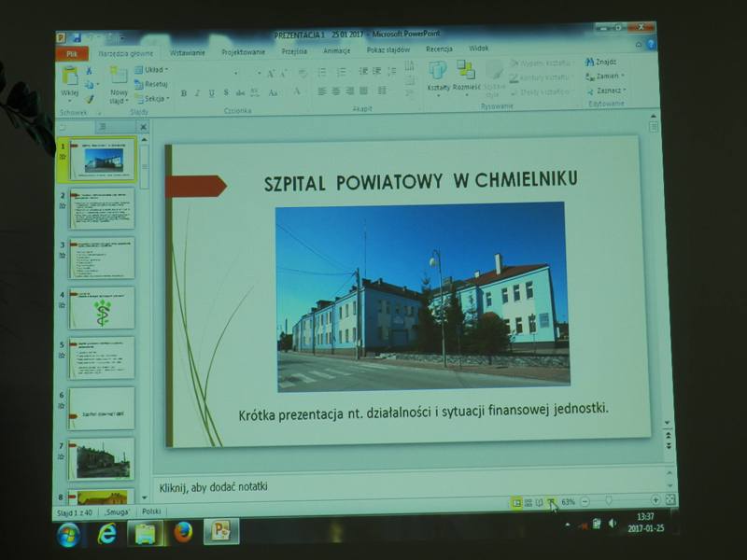Toggle bulleted list
The width and height of the screenshot is (747, 560).
click(x=322, y=73)
